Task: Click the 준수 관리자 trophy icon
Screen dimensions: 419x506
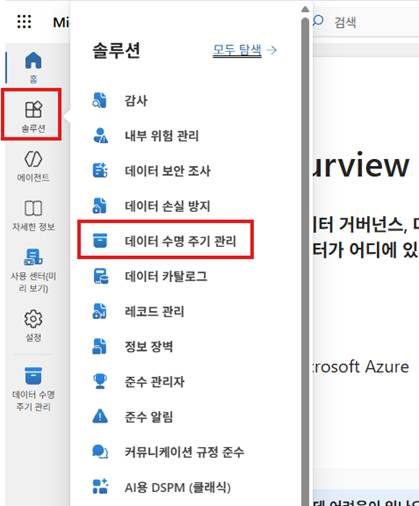Action: click(x=100, y=381)
